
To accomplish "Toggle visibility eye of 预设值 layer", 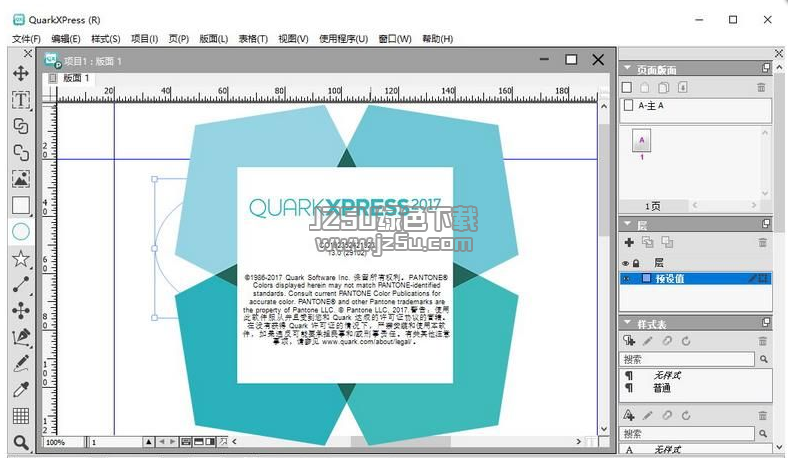I will tap(626, 279).
